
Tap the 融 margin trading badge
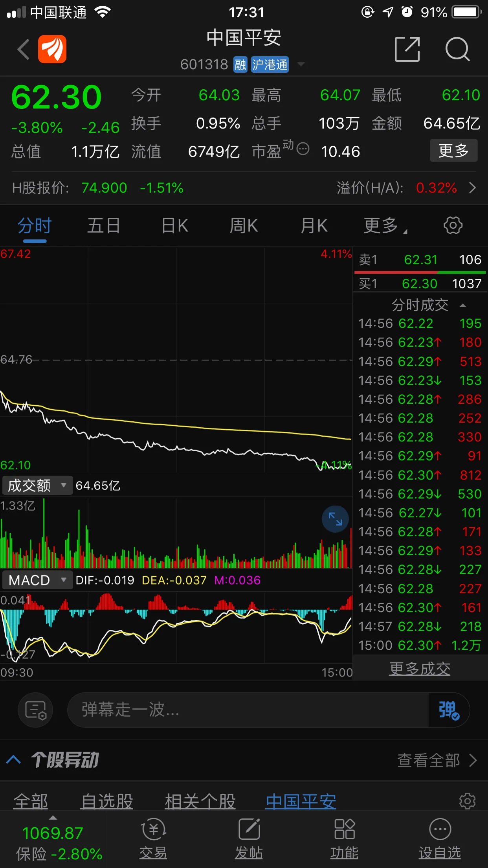pyautogui.click(x=240, y=64)
